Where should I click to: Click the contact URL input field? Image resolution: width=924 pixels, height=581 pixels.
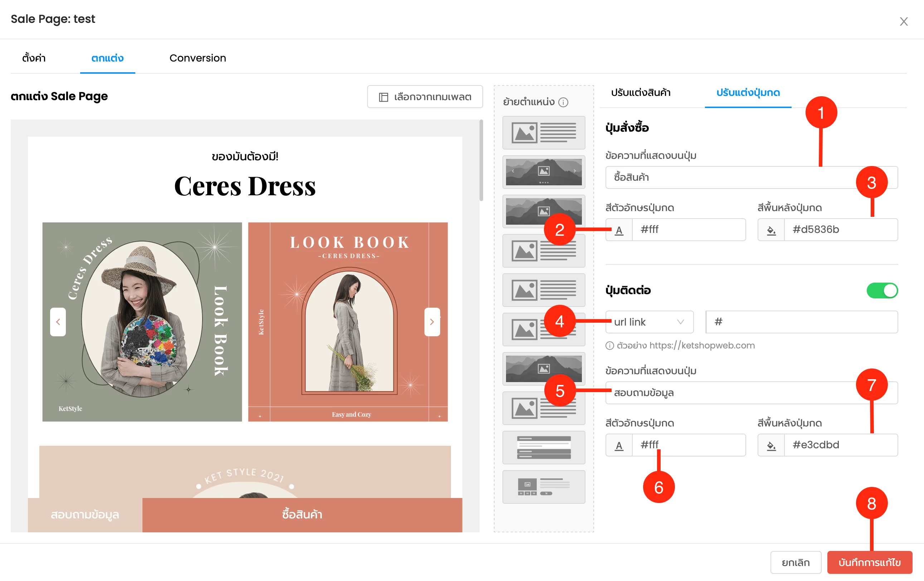[802, 322]
